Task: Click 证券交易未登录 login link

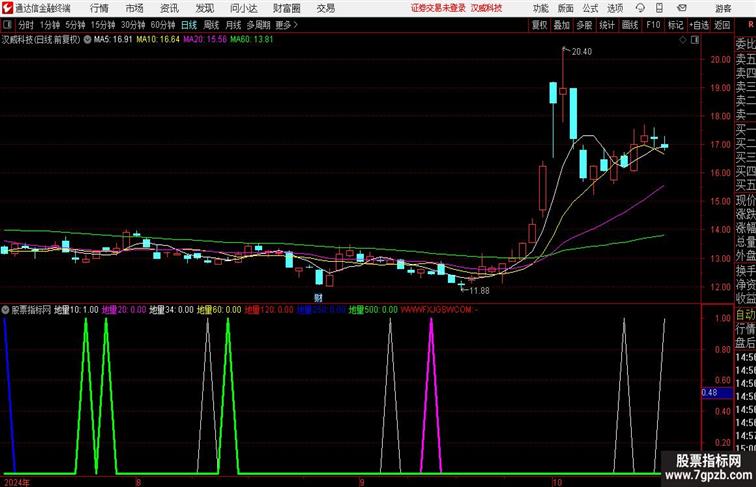Action: click(x=438, y=8)
